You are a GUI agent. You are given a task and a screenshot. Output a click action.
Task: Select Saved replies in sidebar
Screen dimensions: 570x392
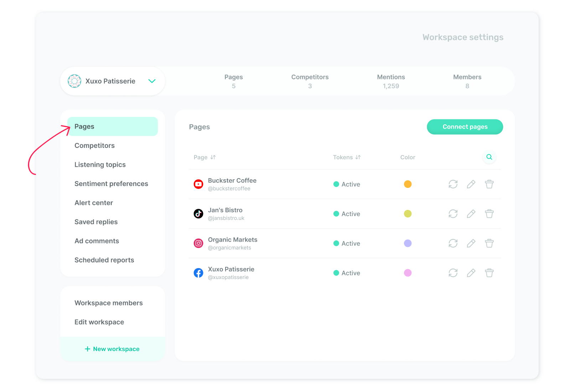point(96,222)
